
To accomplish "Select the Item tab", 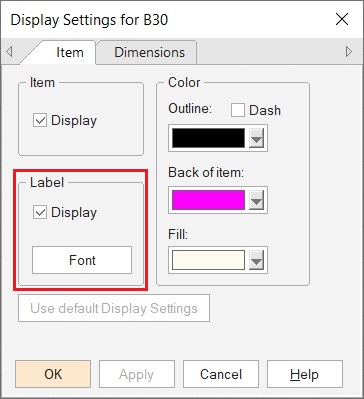I will click(70, 52).
